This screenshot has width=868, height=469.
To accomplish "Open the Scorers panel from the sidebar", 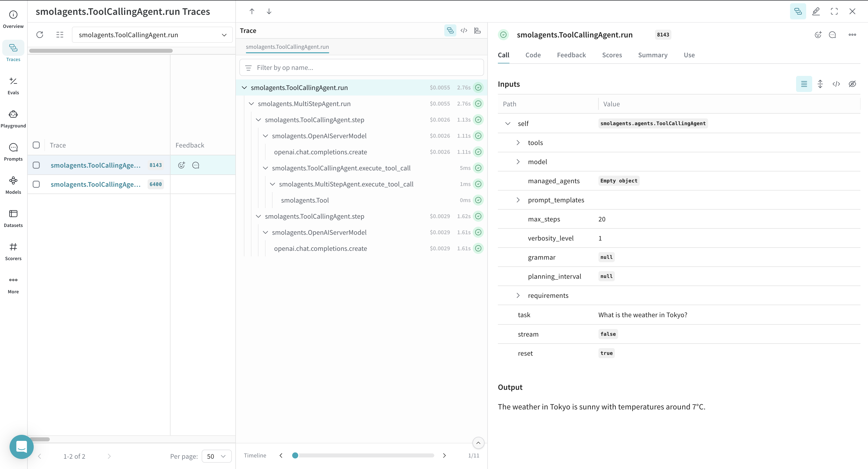I will click(13, 251).
